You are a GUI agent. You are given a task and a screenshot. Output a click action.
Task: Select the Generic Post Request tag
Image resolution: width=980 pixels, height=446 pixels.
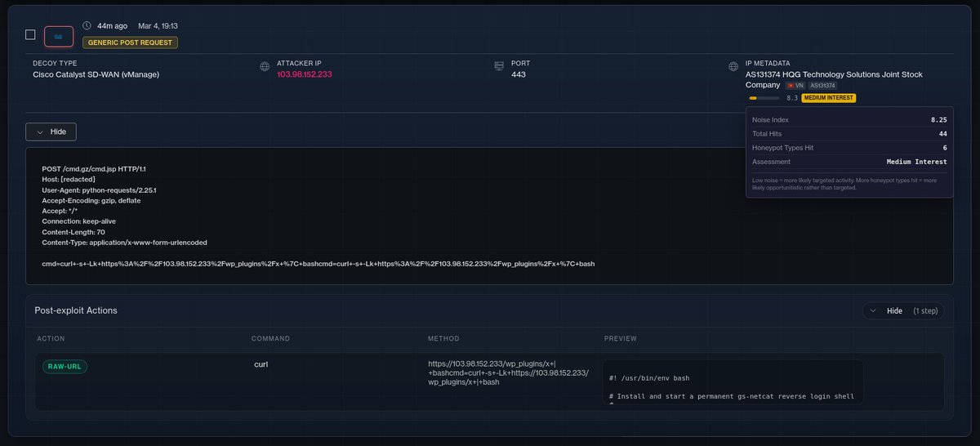click(130, 42)
